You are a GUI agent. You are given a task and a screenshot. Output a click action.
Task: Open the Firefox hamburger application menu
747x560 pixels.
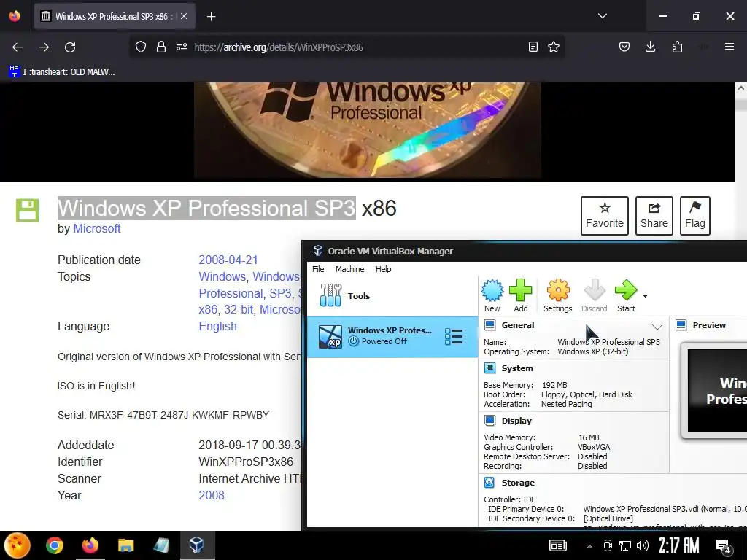point(729,47)
